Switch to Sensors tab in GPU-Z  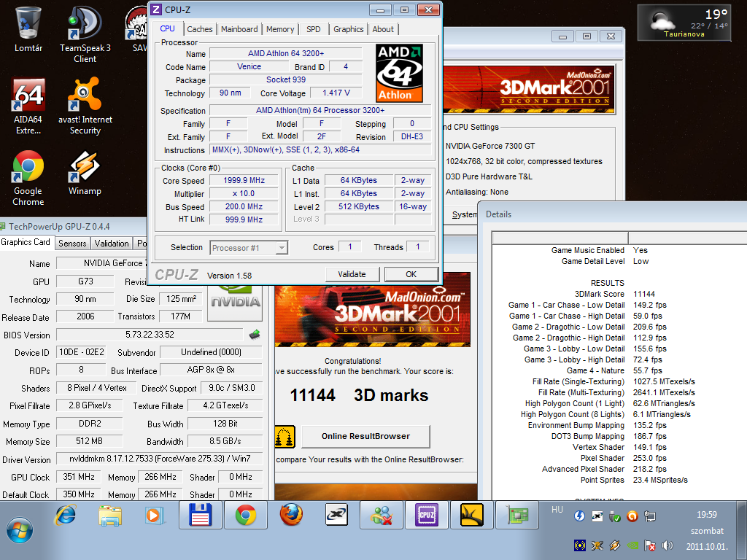pos(72,244)
